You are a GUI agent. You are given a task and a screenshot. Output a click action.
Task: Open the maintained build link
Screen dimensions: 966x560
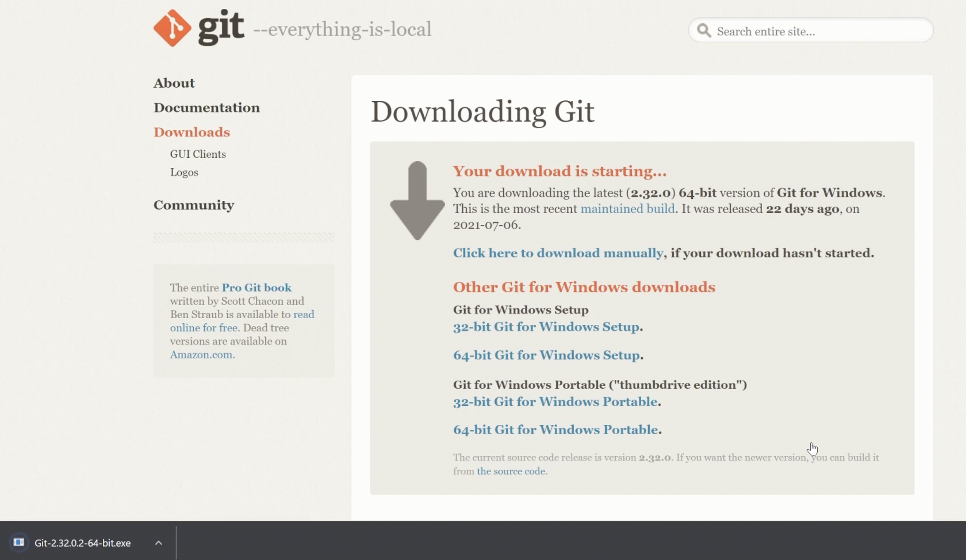point(627,209)
